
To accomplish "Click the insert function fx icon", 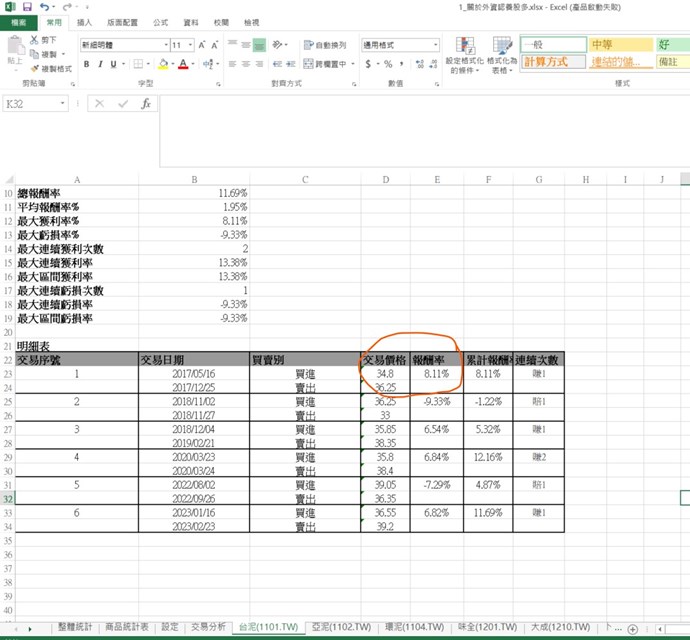I will click(x=146, y=104).
